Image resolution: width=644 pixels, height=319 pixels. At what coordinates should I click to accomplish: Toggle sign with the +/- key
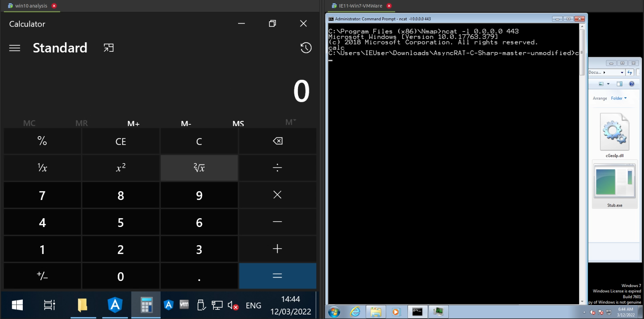pyautogui.click(x=42, y=276)
